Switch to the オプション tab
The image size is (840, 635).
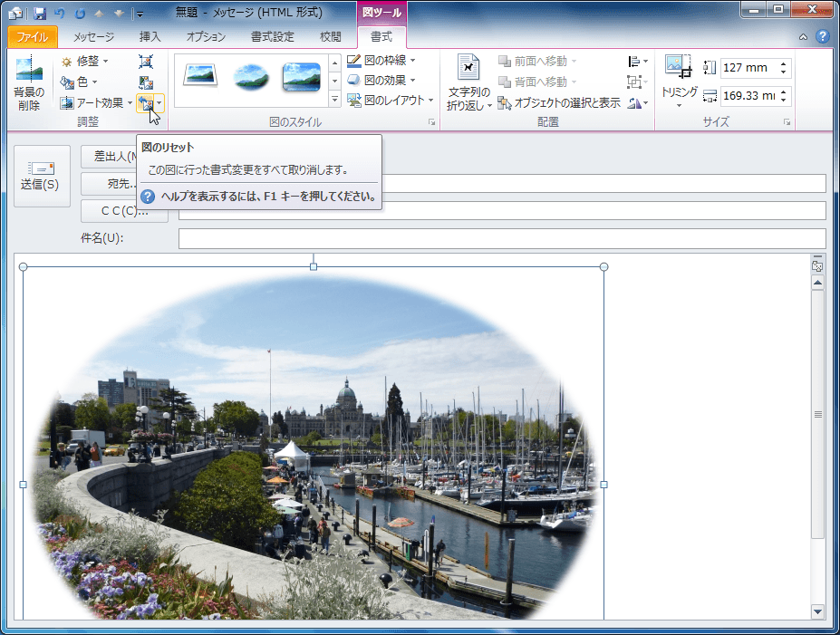206,36
